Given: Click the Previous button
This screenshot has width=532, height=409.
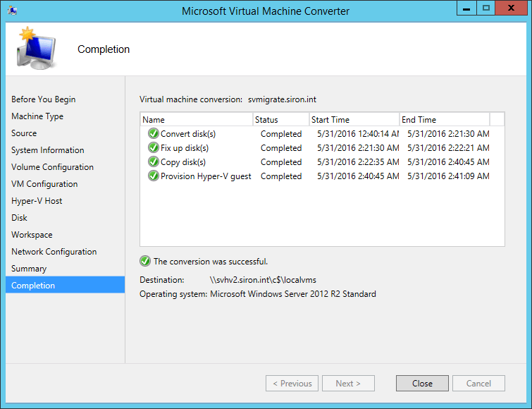Looking at the screenshot, I should [292, 383].
